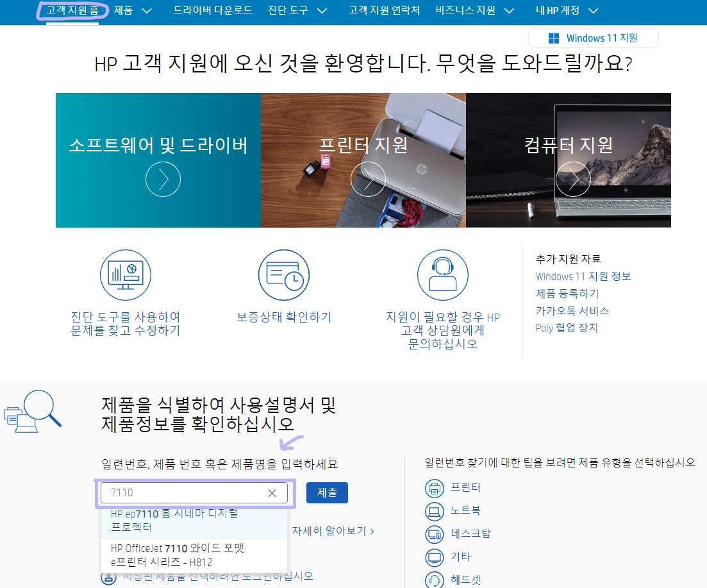The height and width of the screenshot is (588, 707).
Task: Expand the 제품 dropdown chevron
Action: click(147, 11)
